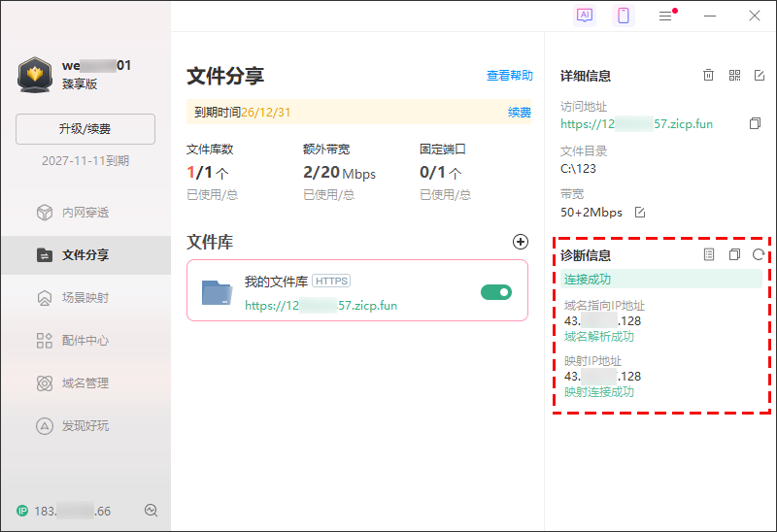The height and width of the screenshot is (532, 777).
Task: Edit the bandwidth 50+2Mbps setting
Action: [x=639, y=213]
